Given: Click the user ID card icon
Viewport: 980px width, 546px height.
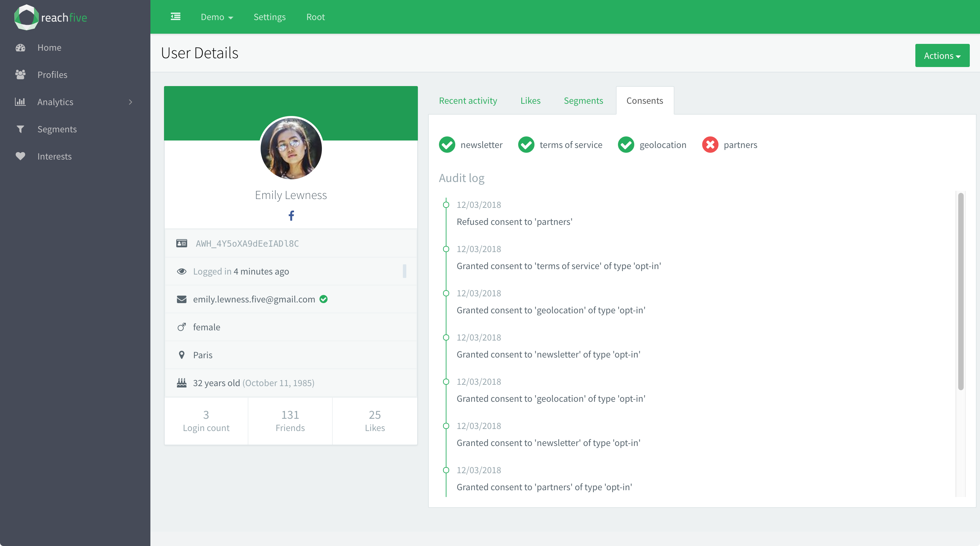Looking at the screenshot, I should click(x=181, y=243).
